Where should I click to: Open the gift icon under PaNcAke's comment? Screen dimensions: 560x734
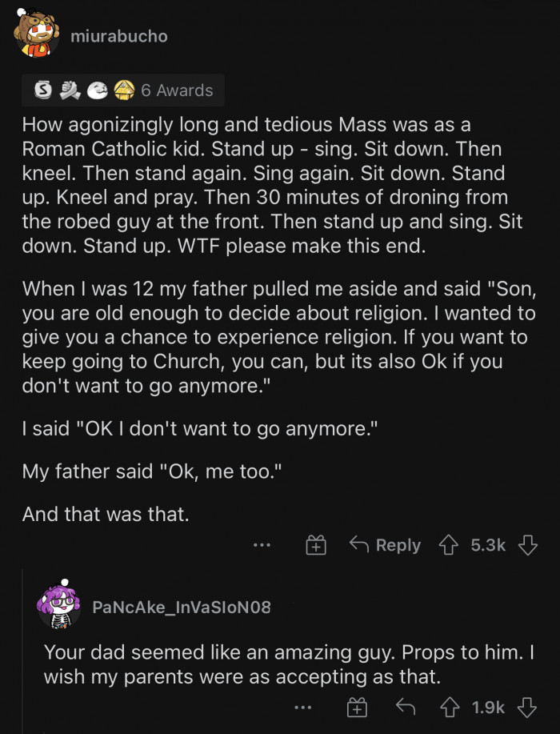pos(358,707)
